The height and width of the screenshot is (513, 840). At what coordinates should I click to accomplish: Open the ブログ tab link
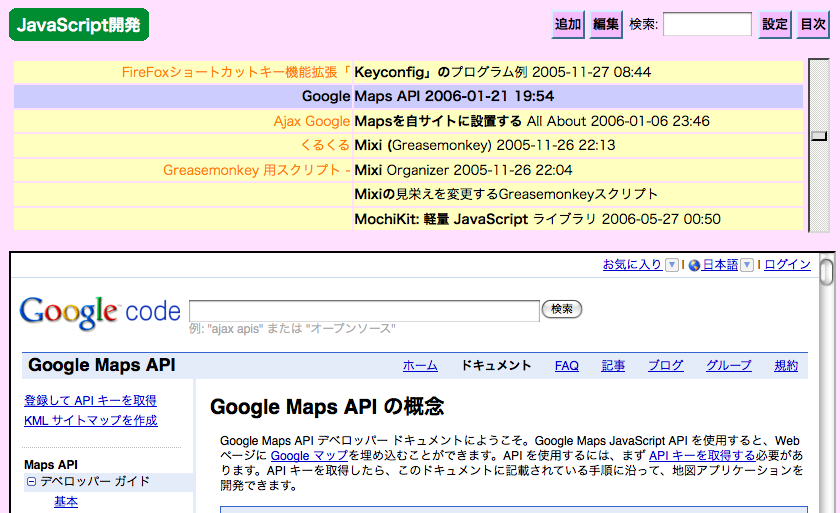pos(665,366)
